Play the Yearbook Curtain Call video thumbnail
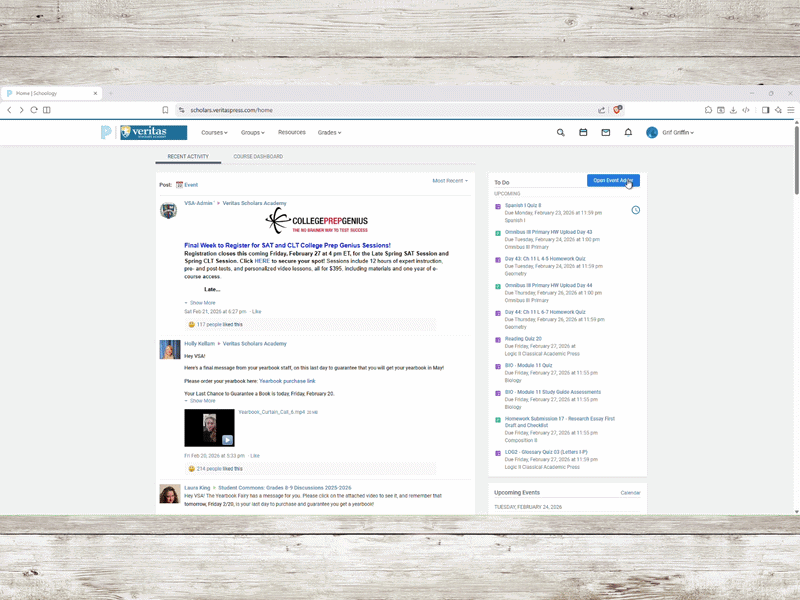The height and width of the screenshot is (600, 800). click(x=209, y=428)
